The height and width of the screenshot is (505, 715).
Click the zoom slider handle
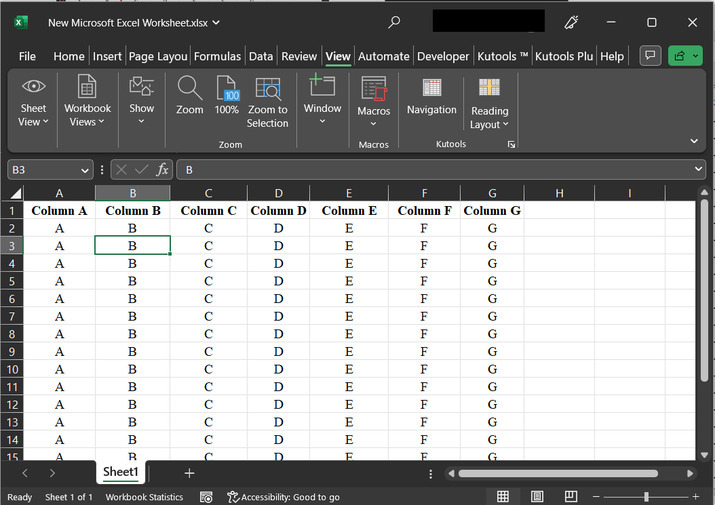646,496
